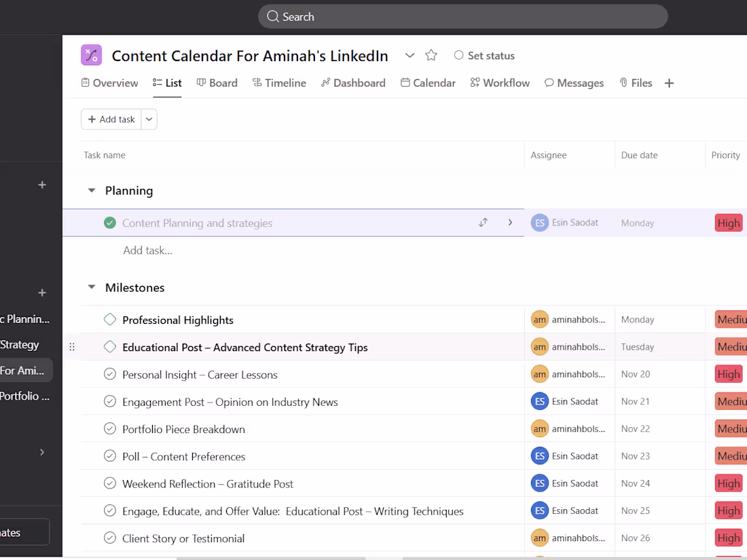
Task: Click the High priority tag on Content Planning
Action: click(729, 223)
